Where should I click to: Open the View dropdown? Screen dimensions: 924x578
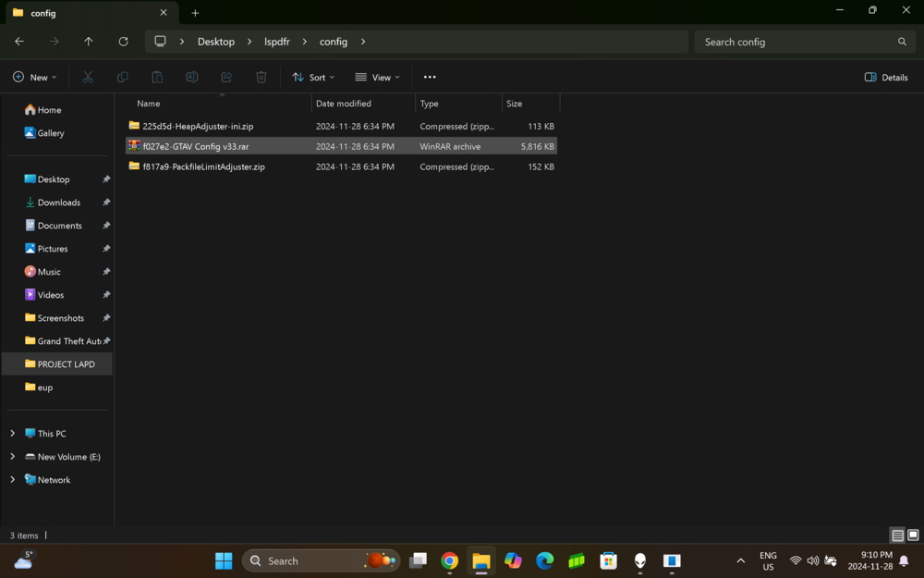(376, 77)
